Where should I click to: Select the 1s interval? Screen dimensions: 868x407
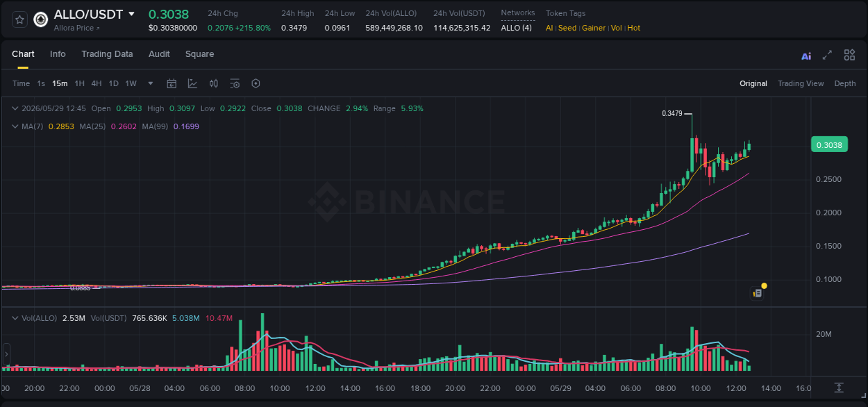(41, 83)
